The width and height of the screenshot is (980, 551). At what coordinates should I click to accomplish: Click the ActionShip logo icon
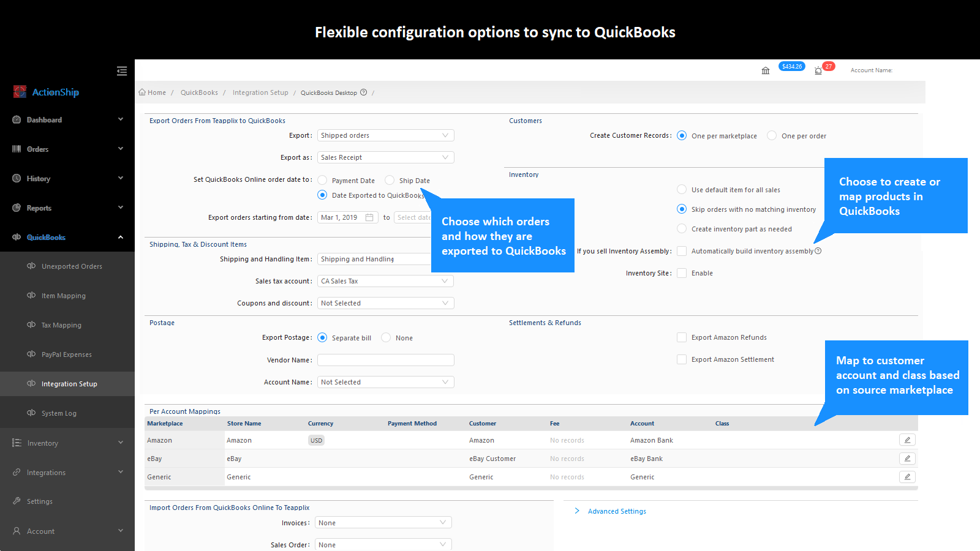[20, 92]
